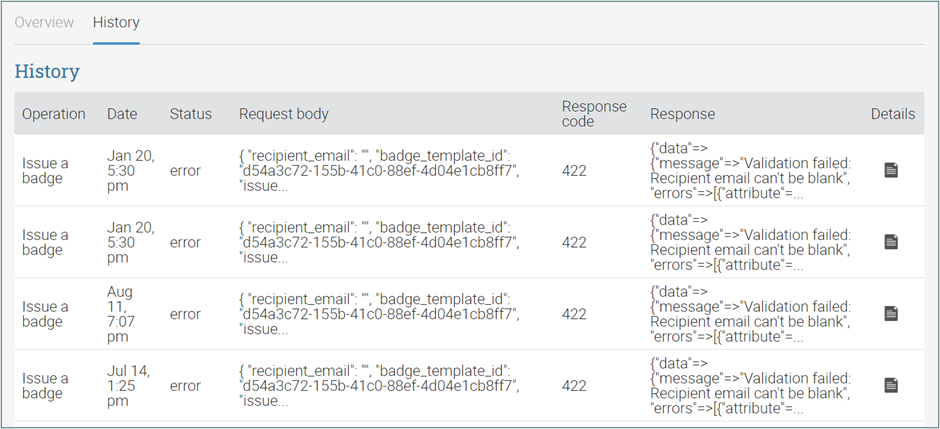940x429 pixels.
Task: Open details icon for first Jan 20 entry
Action: (891, 171)
